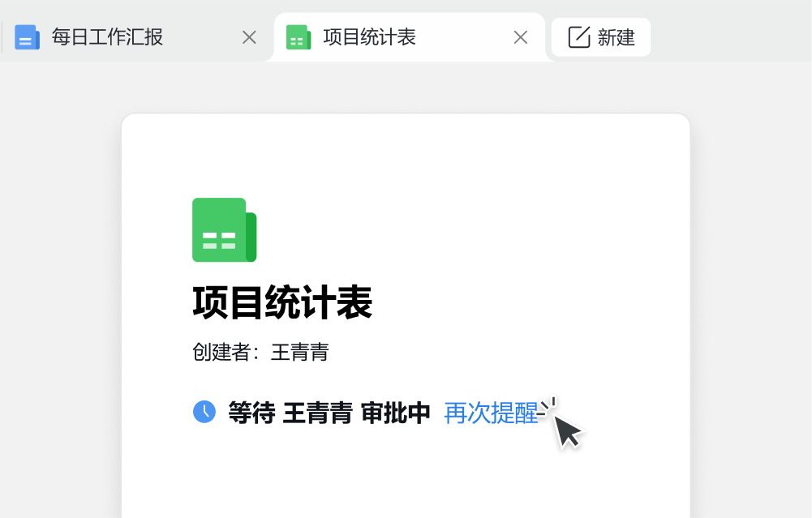This screenshot has width=812, height=518.
Task: Click the text 新建 beside the pencil icon
Action: 617,37
